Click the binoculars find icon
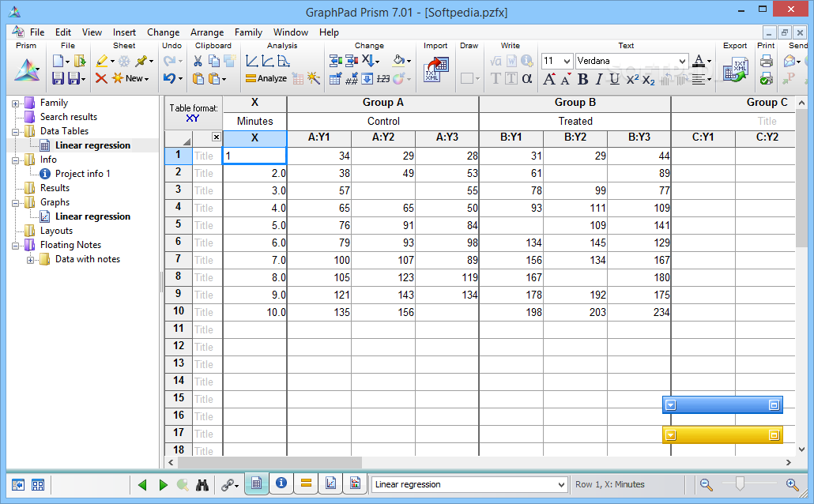 point(202,485)
